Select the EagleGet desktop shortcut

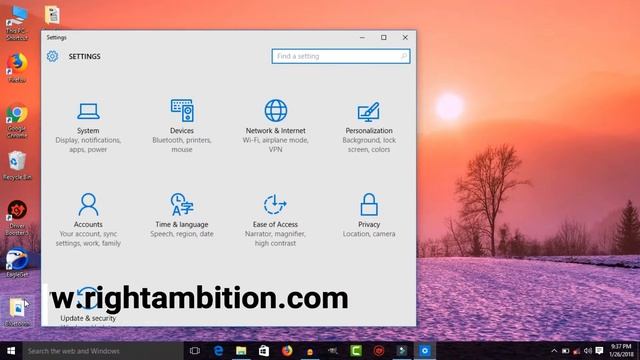point(17,263)
